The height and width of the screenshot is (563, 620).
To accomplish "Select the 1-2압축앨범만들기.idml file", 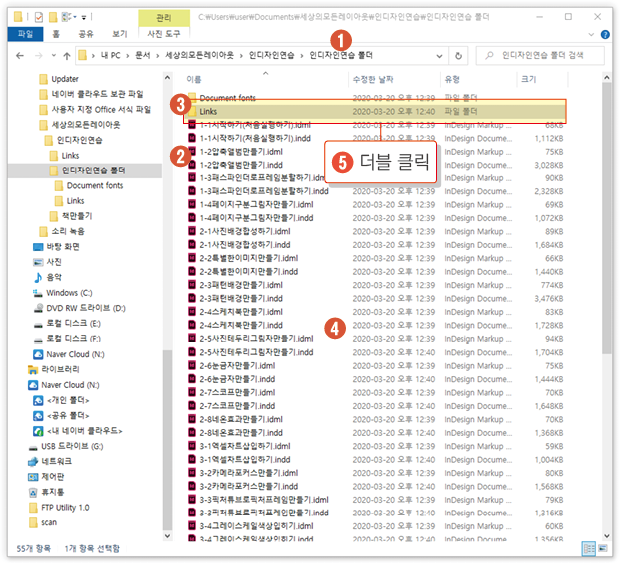I will pos(241,152).
